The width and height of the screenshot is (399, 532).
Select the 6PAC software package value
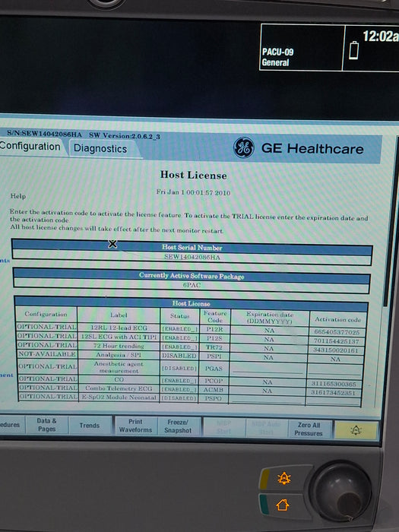pos(192,285)
